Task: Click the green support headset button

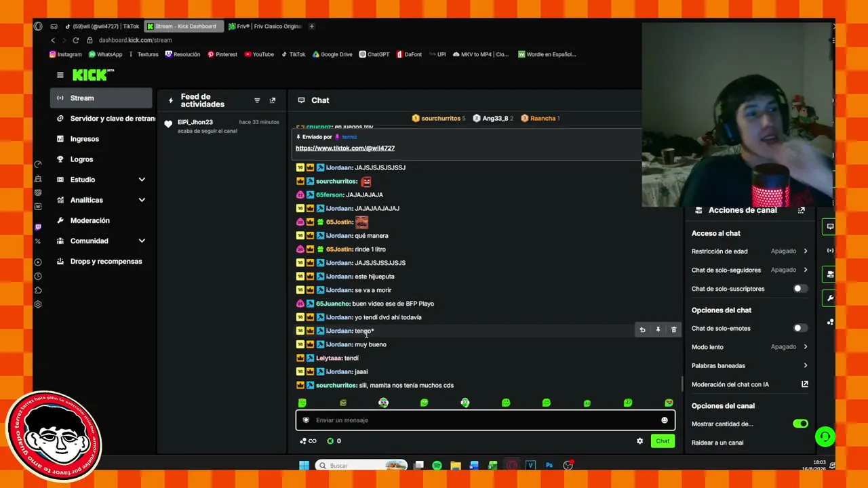Action: click(825, 437)
